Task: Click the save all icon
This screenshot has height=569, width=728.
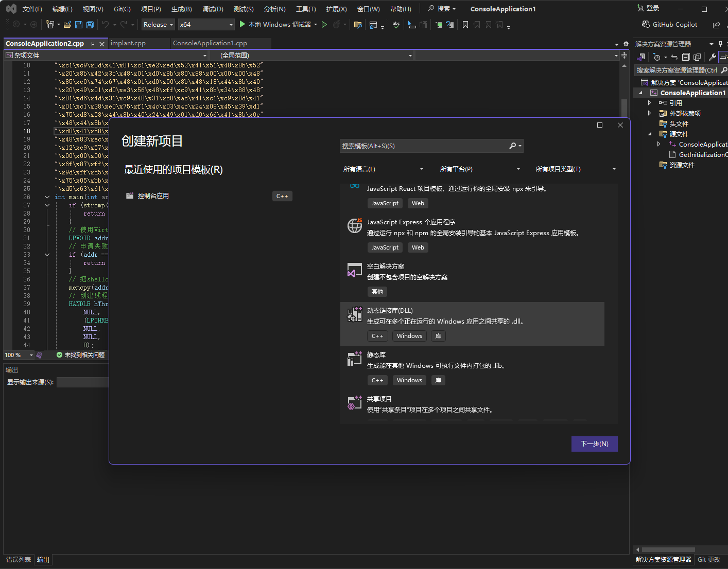Action: click(x=90, y=24)
